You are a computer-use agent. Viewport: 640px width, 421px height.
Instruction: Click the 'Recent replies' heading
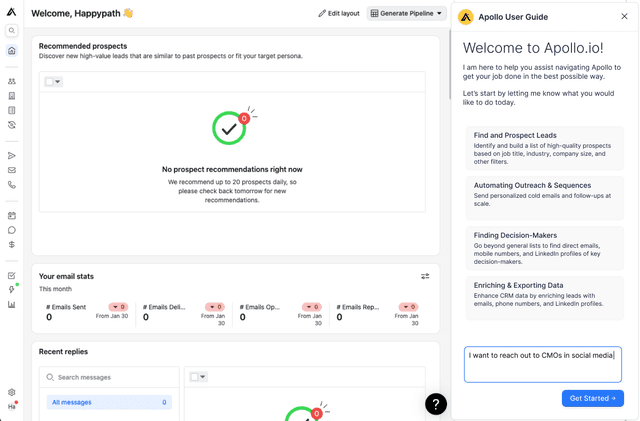click(x=63, y=352)
